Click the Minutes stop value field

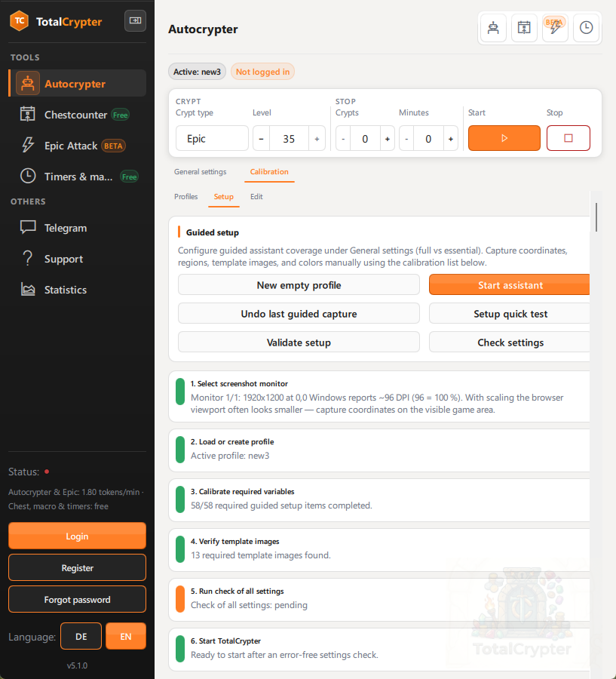[428, 139]
